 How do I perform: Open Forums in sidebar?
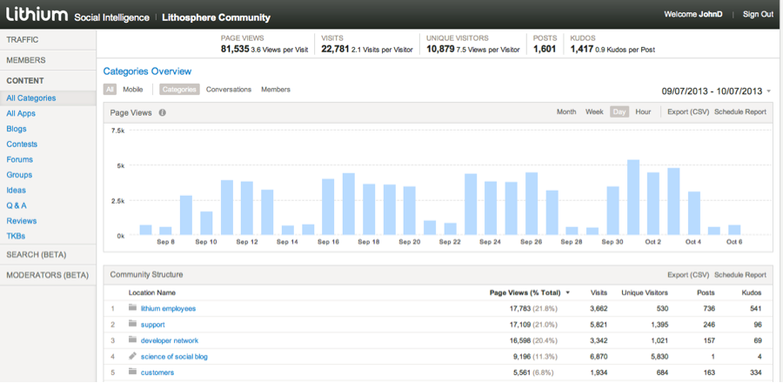coord(19,160)
